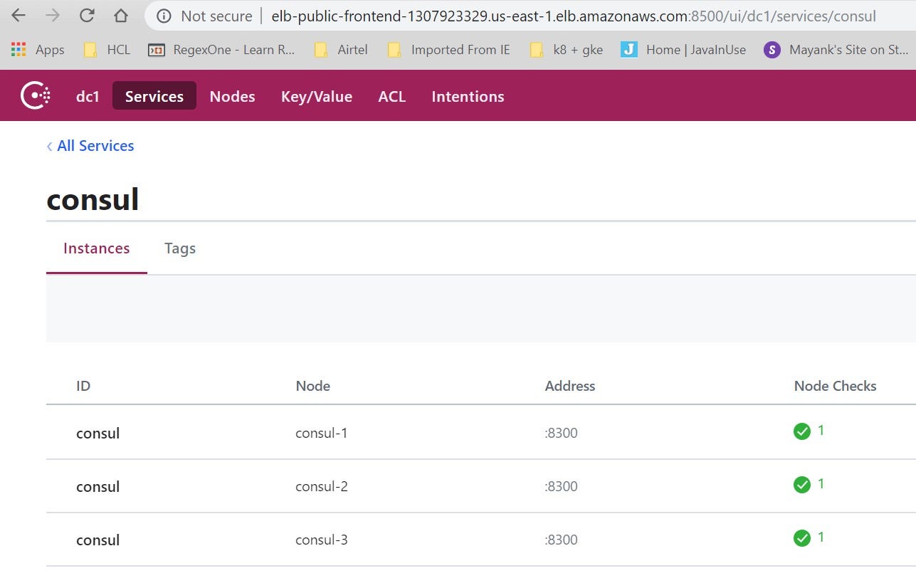Open the Apps grid bookmark
Viewport: 916px width, 588px height.
click(x=38, y=50)
